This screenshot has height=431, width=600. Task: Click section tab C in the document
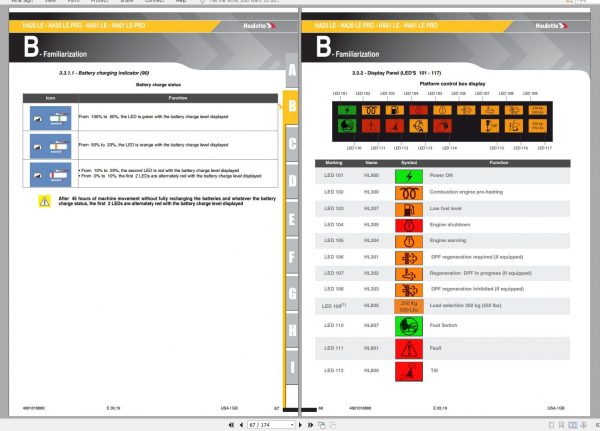pyautogui.click(x=292, y=144)
